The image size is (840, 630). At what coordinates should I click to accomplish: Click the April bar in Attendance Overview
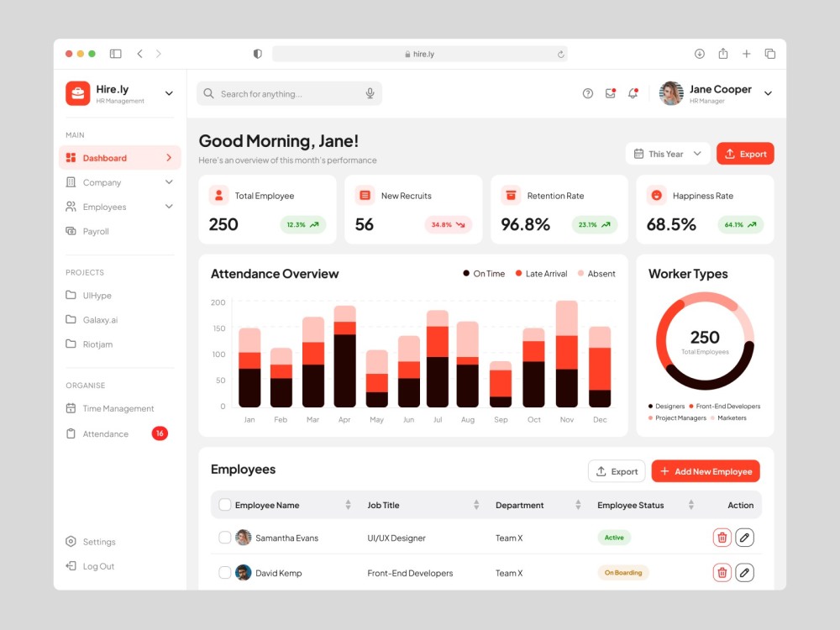click(344, 356)
